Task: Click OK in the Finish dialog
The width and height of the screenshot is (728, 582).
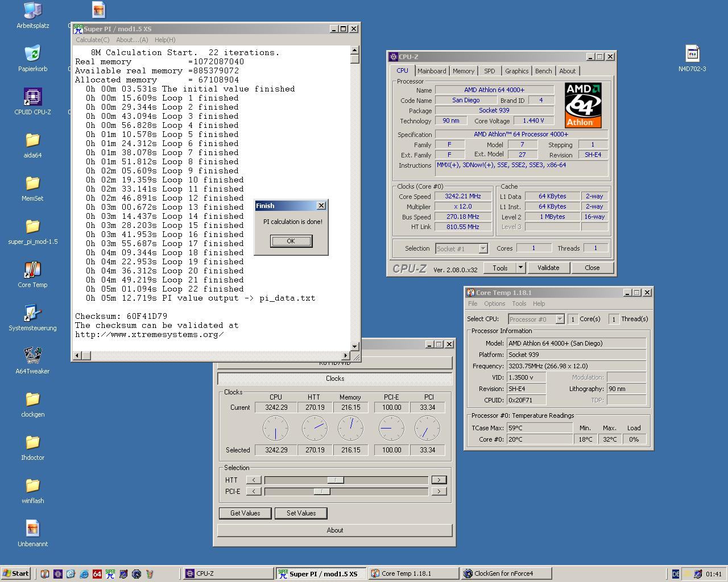Action: pyautogui.click(x=291, y=241)
